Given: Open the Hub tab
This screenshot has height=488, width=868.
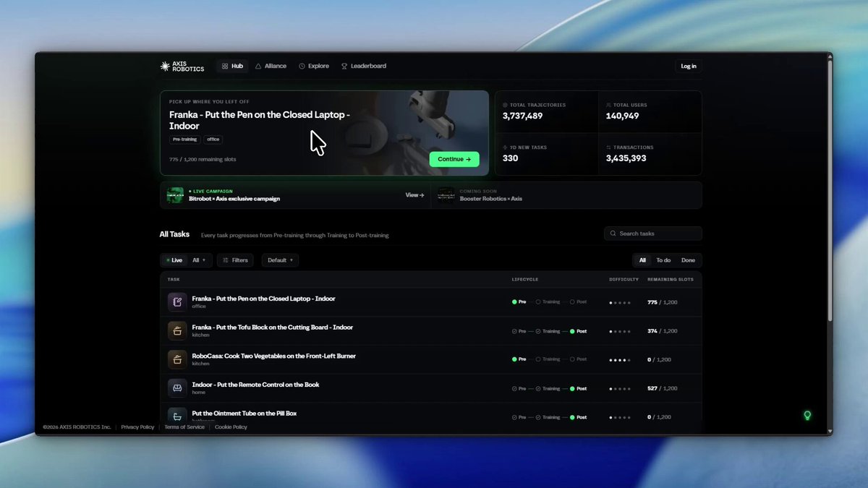Looking at the screenshot, I should pos(232,66).
